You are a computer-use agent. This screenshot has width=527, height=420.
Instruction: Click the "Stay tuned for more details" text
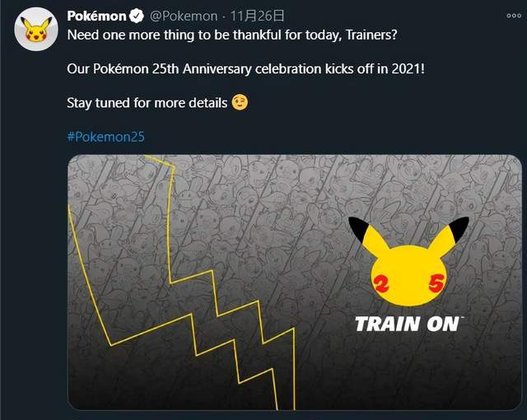147,103
